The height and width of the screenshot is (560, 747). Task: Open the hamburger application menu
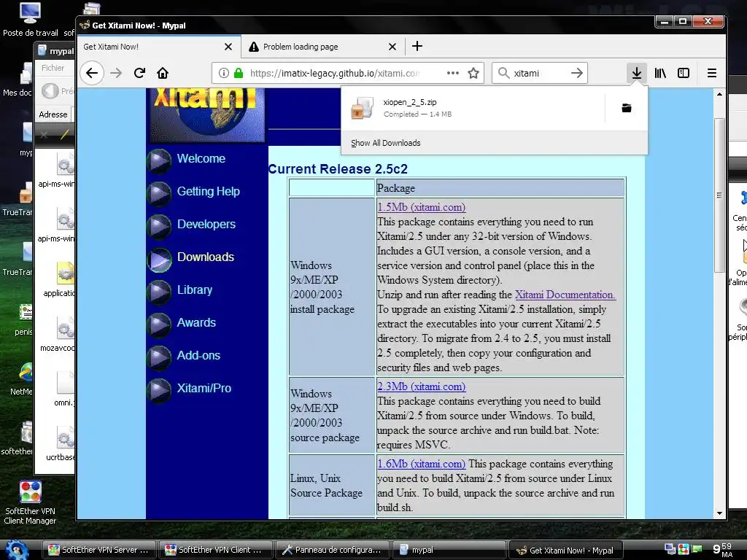pos(712,73)
